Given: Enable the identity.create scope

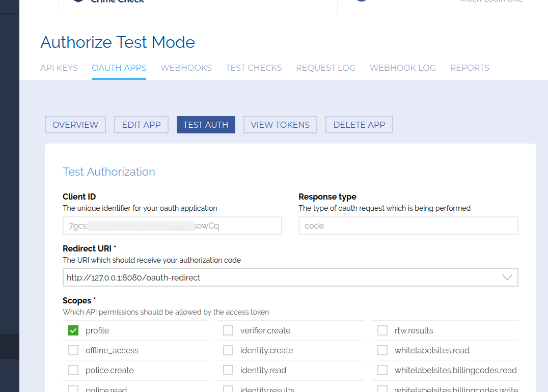Looking at the screenshot, I should pyautogui.click(x=228, y=351).
